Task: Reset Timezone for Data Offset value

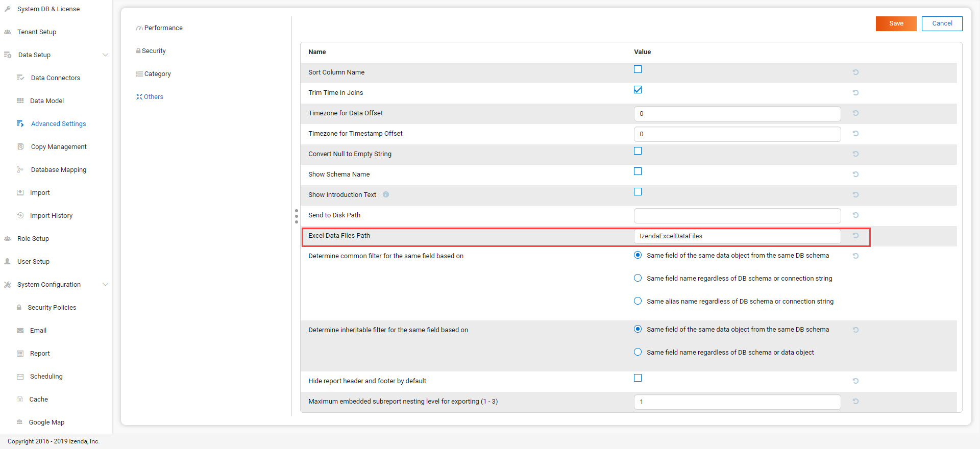Action: [855, 113]
